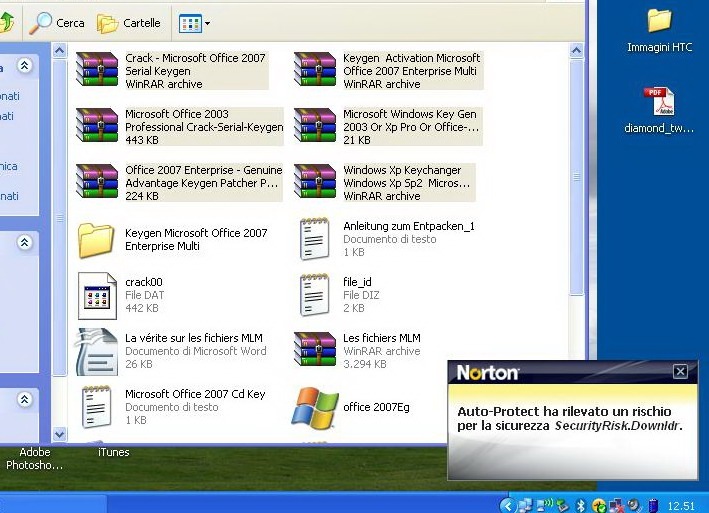Click the green Up folder arrow
The width and height of the screenshot is (709, 513).
(5, 21)
